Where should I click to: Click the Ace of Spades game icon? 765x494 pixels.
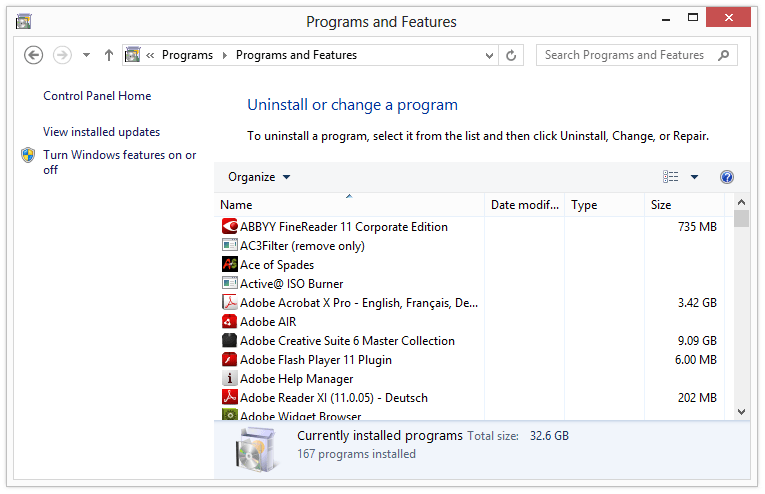[x=229, y=264]
